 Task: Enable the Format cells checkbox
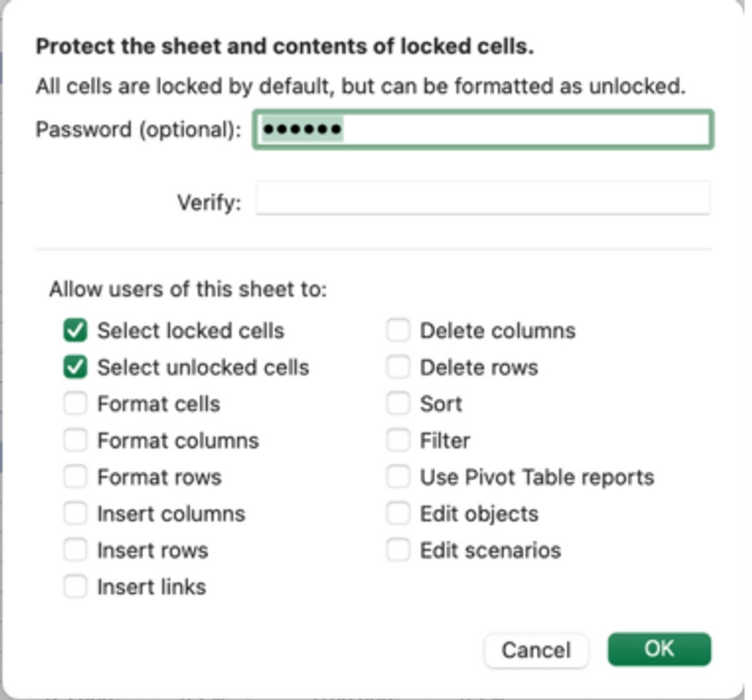(75, 404)
